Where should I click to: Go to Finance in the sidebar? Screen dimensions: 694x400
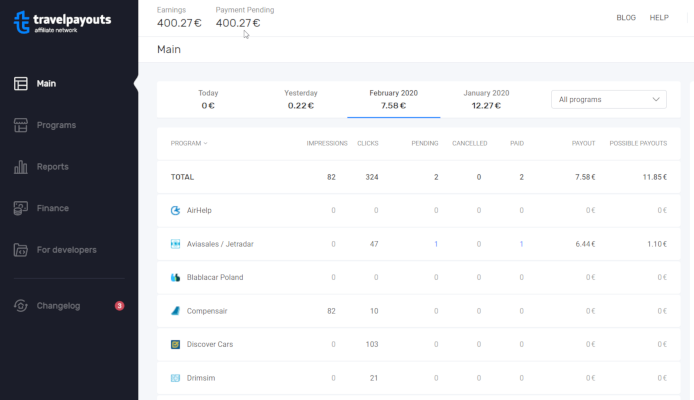pos(53,208)
